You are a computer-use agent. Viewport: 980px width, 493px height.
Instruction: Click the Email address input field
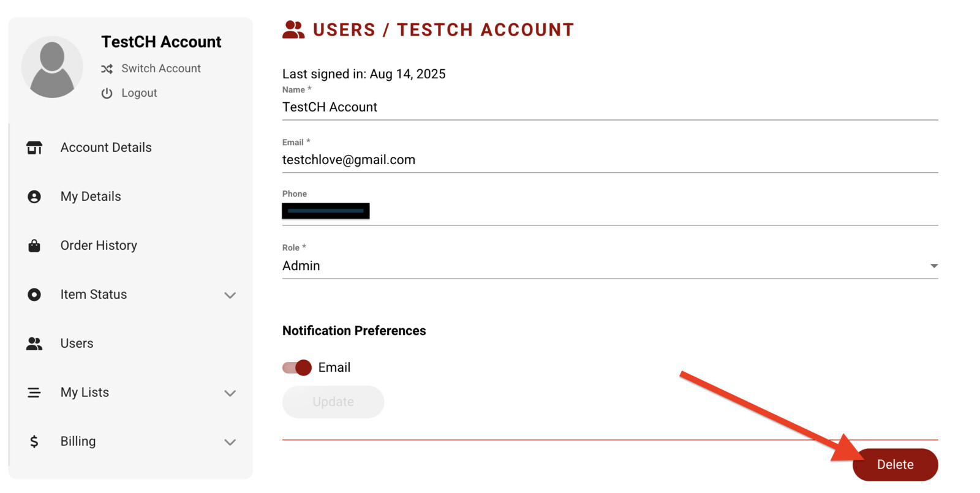609,160
